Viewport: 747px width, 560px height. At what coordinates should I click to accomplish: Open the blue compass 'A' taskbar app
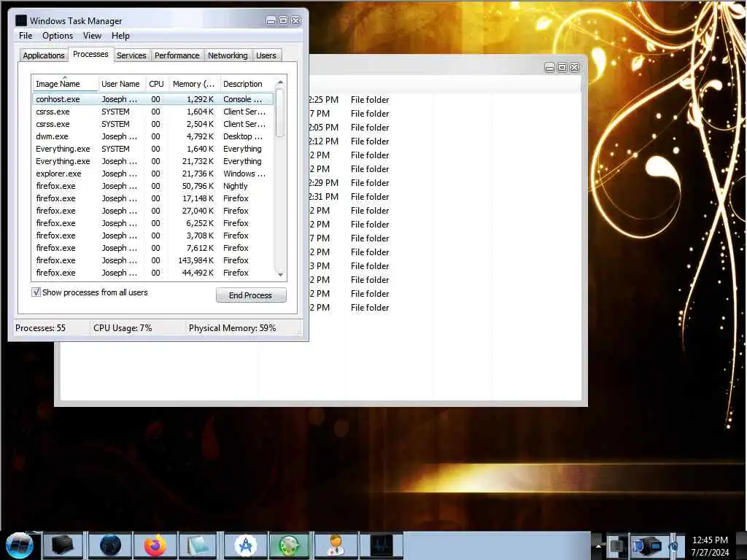245,545
